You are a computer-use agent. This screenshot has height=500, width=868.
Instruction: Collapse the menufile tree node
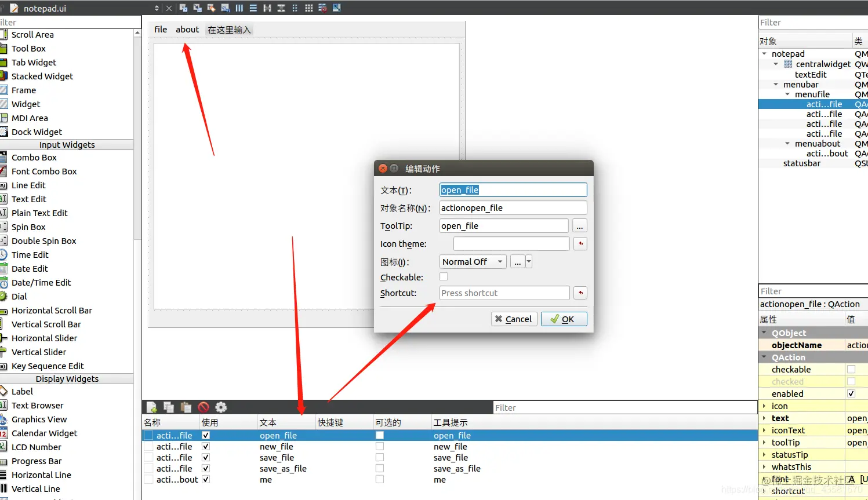(x=787, y=94)
